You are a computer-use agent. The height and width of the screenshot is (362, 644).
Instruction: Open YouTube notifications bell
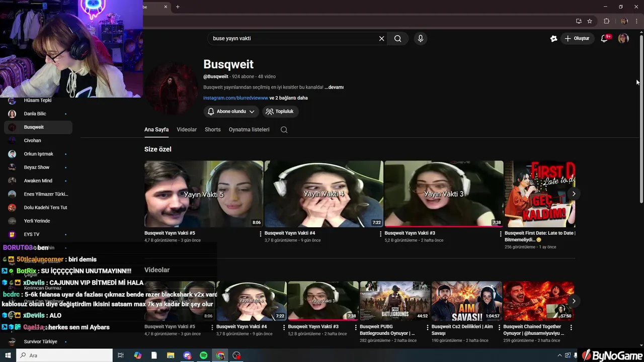coord(605,38)
